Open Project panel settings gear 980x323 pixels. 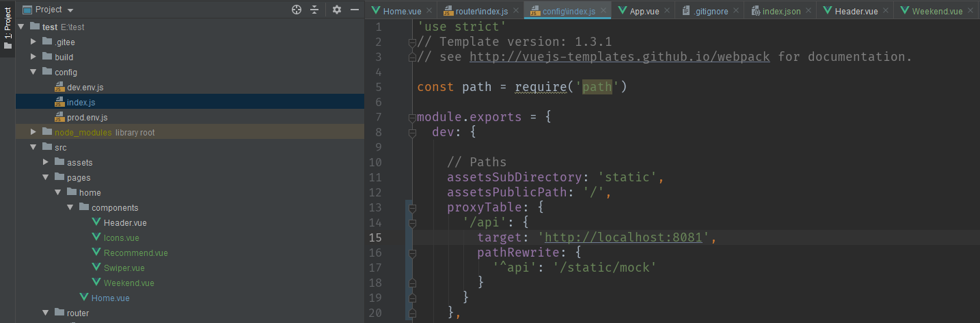(336, 10)
